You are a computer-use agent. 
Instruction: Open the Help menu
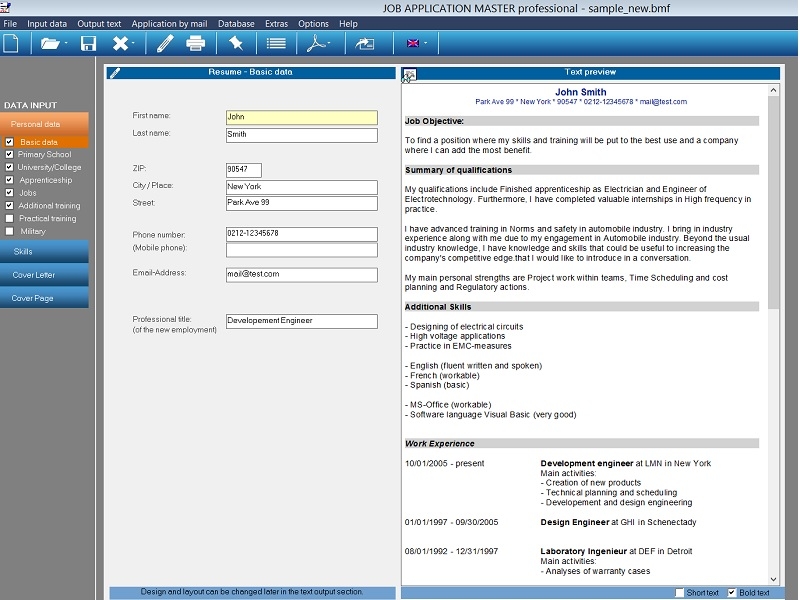348,23
